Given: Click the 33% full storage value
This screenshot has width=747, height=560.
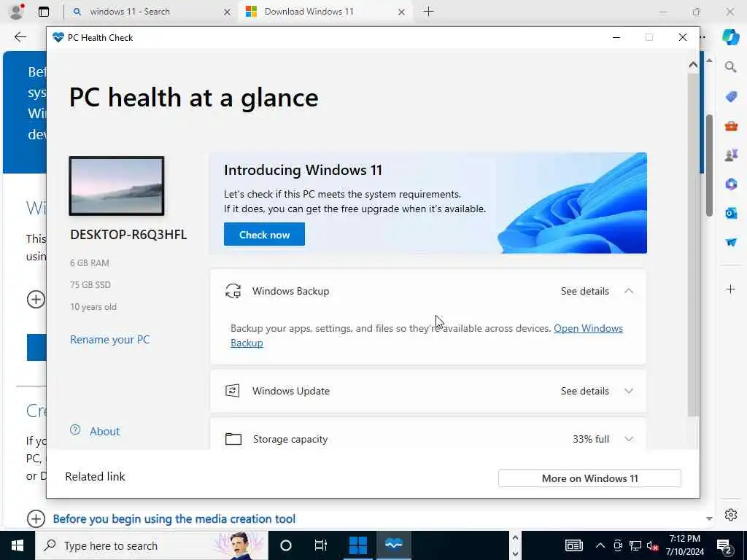Looking at the screenshot, I should point(591,439).
